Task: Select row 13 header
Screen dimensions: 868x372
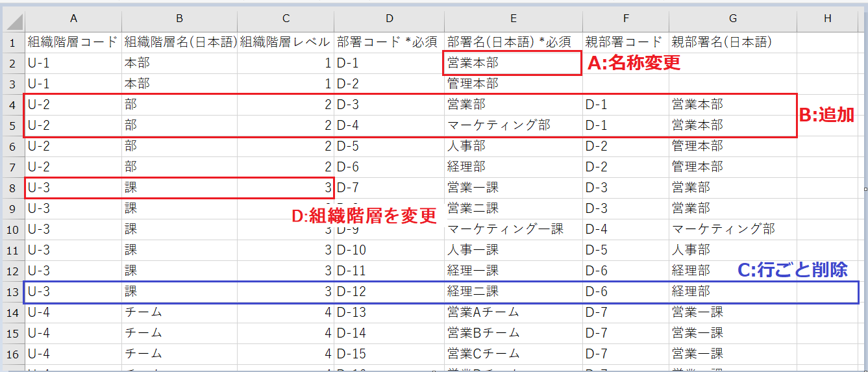Action: click(x=13, y=291)
